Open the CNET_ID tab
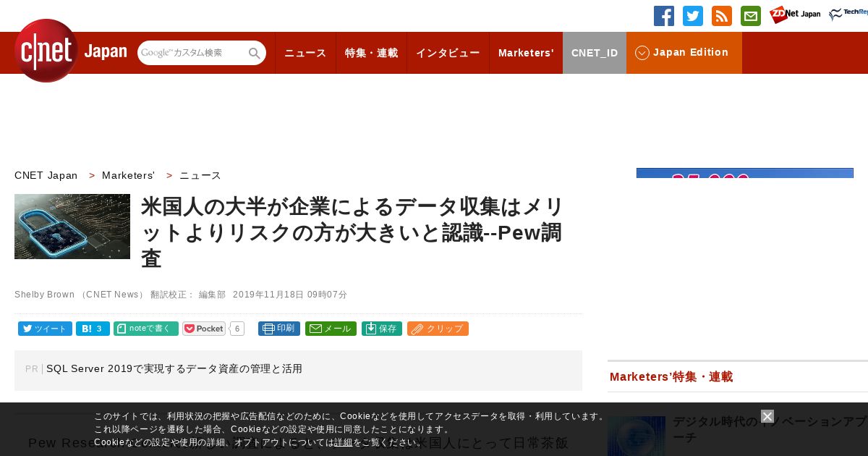 point(595,53)
